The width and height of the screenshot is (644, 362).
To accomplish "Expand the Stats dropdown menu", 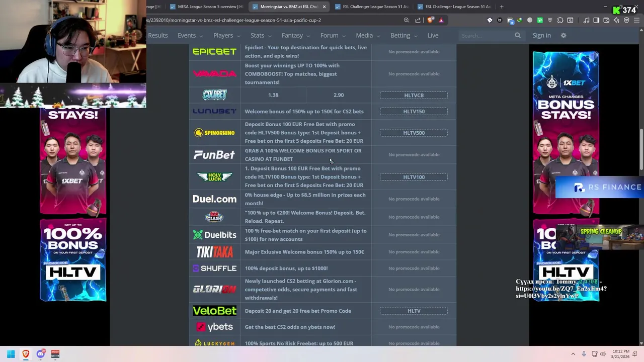I will coord(261,35).
